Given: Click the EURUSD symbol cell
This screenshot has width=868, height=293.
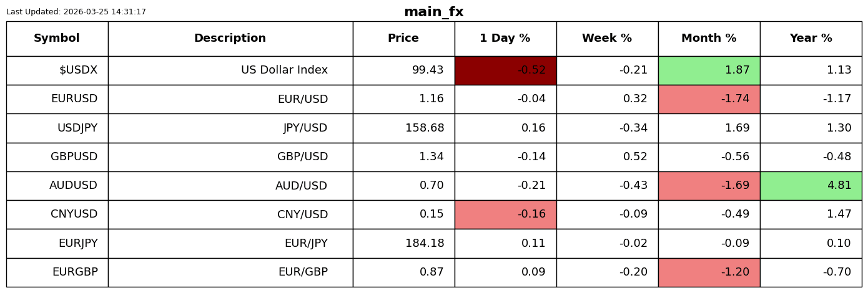Looking at the screenshot, I should pos(57,99).
